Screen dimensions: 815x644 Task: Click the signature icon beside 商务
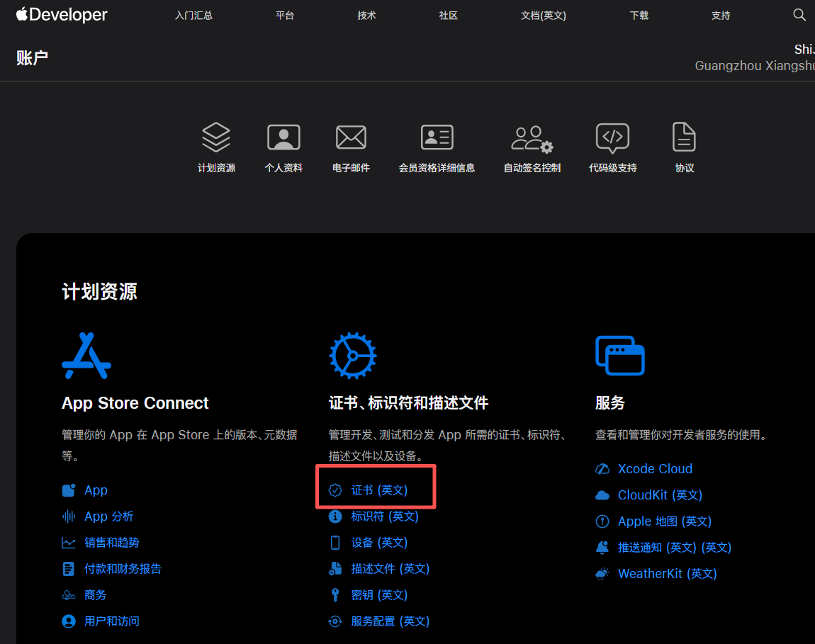(69, 595)
